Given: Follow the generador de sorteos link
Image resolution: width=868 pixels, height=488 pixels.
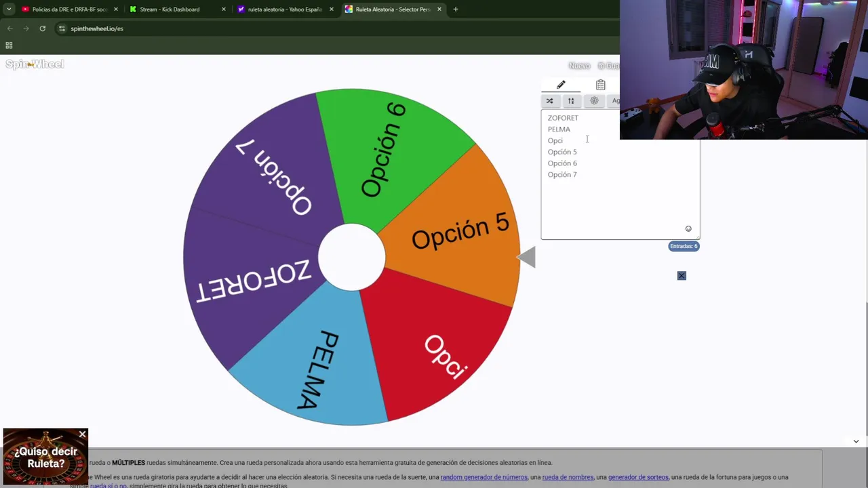Looking at the screenshot, I should click(638, 477).
